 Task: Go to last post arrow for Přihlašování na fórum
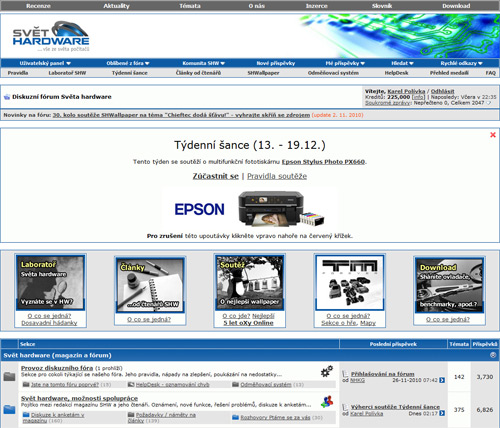pos(442,380)
